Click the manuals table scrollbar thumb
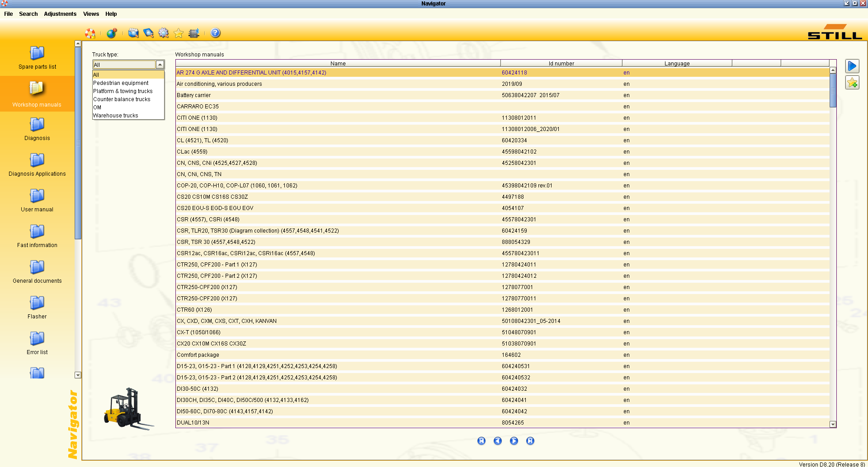Image resolution: width=868 pixels, height=467 pixels. (x=833, y=90)
